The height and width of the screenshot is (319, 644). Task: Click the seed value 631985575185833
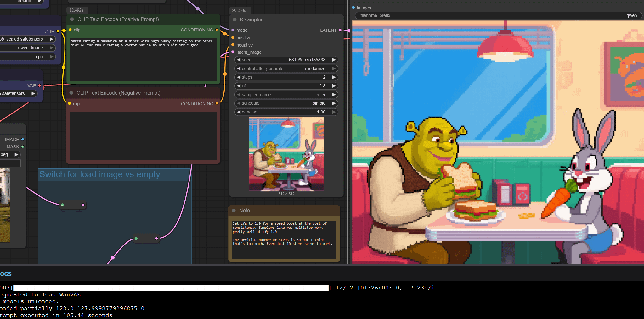(307, 60)
